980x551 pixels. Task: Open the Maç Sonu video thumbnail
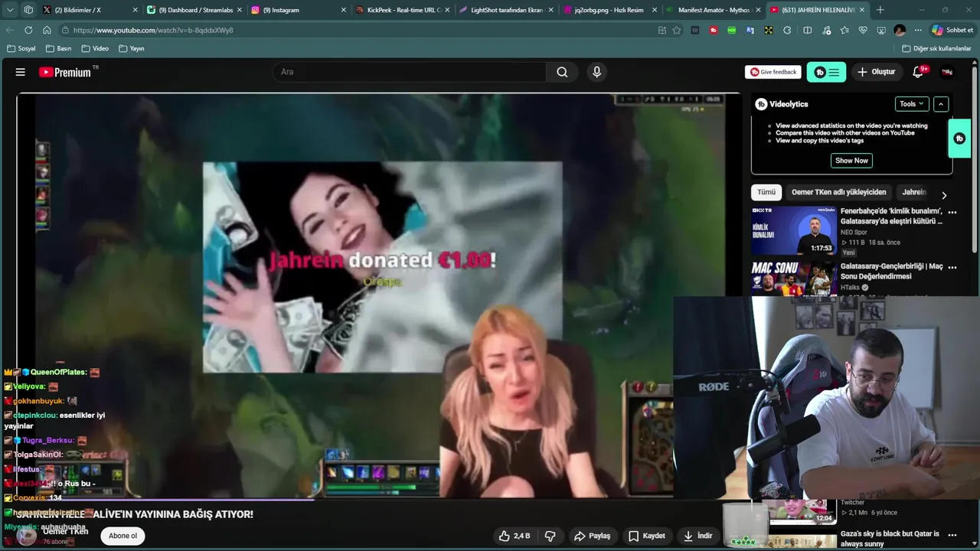pos(793,278)
